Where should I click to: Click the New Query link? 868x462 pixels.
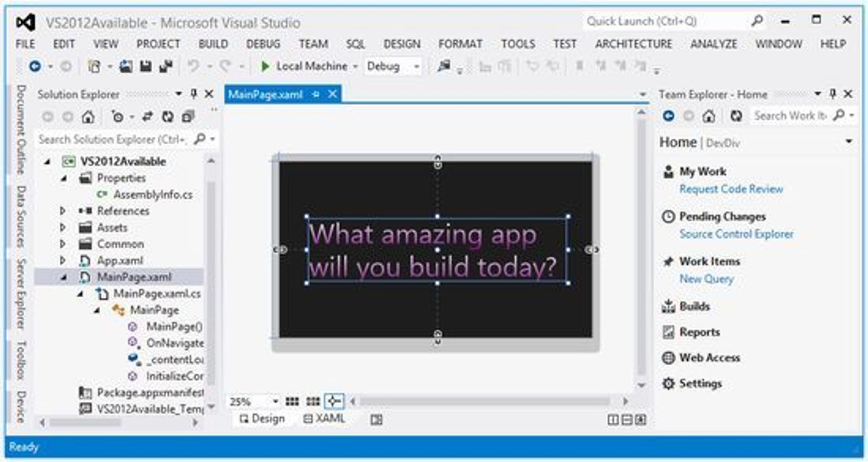point(707,279)
